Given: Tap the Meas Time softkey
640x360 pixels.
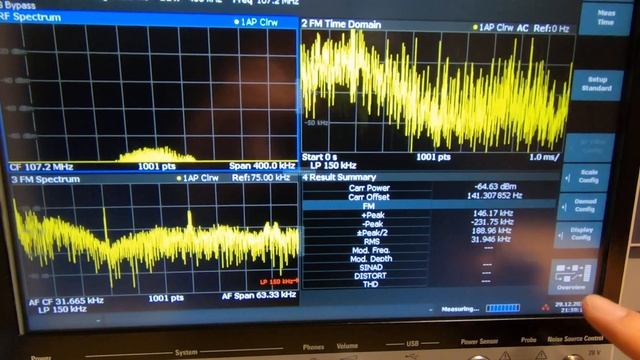Looking at the screenshot, I should pyautogui.click(x=606, y=18).
